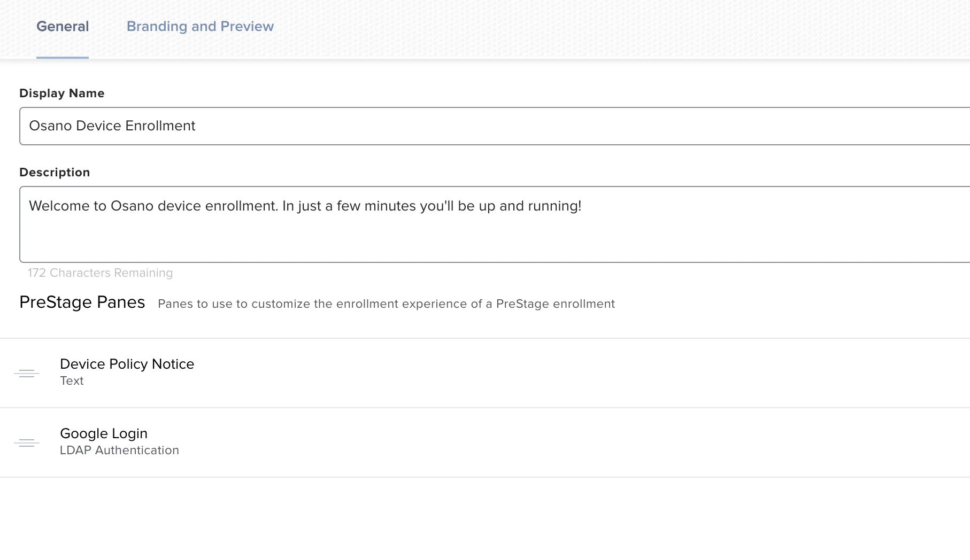Click the PreStage Panes helper description text
This screenshot has width=970, height=560.
click(x=386, y=304)
